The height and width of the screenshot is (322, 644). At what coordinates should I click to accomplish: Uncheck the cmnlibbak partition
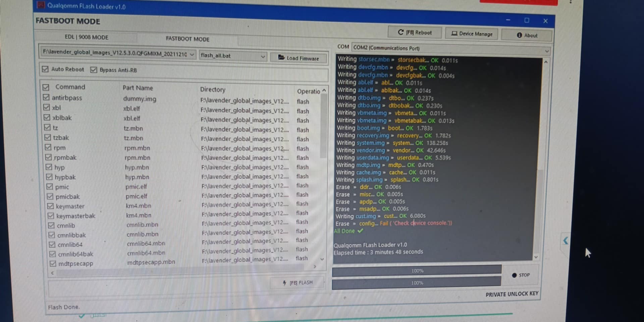[x=52, y=235]
